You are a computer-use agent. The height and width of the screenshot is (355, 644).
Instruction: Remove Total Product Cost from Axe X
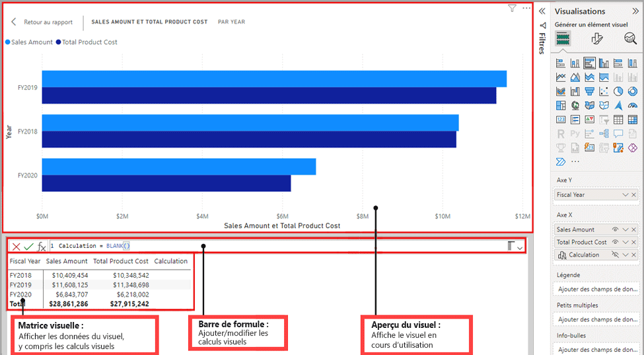click(634, 242)
